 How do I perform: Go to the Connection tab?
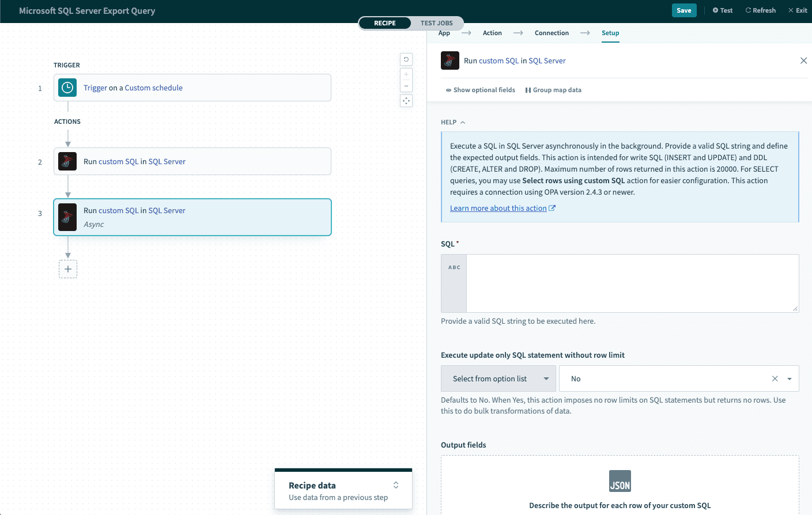coord(552,33)
